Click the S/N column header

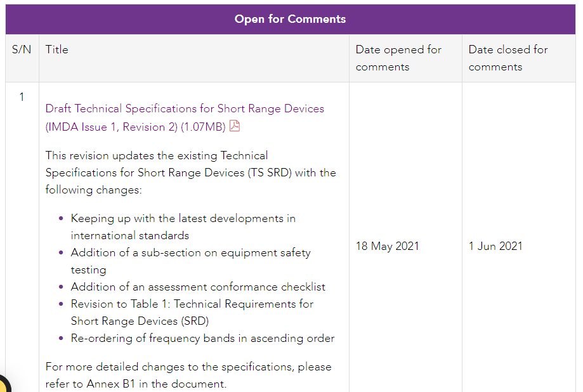tap(22, 49)
